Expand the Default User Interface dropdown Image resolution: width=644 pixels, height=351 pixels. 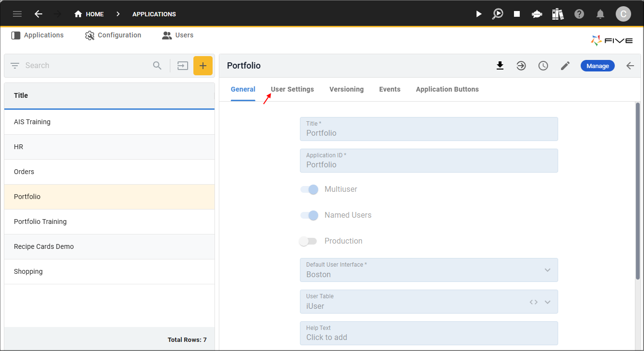pos(548,270)
